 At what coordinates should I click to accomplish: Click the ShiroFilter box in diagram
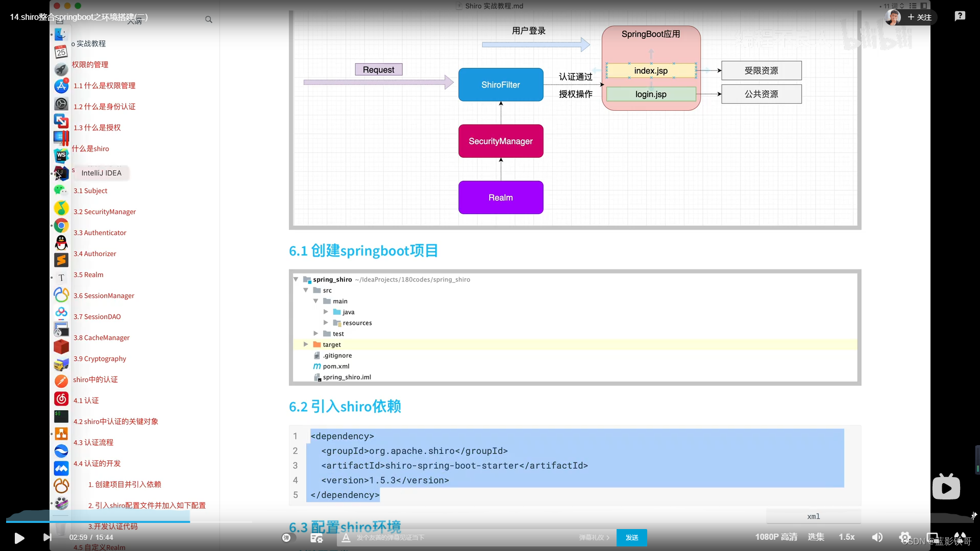501,85
